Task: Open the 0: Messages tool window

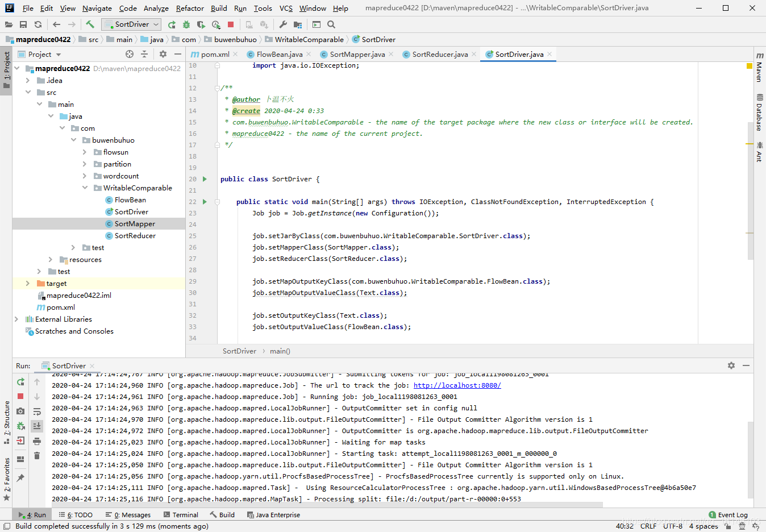Action: 128,515
